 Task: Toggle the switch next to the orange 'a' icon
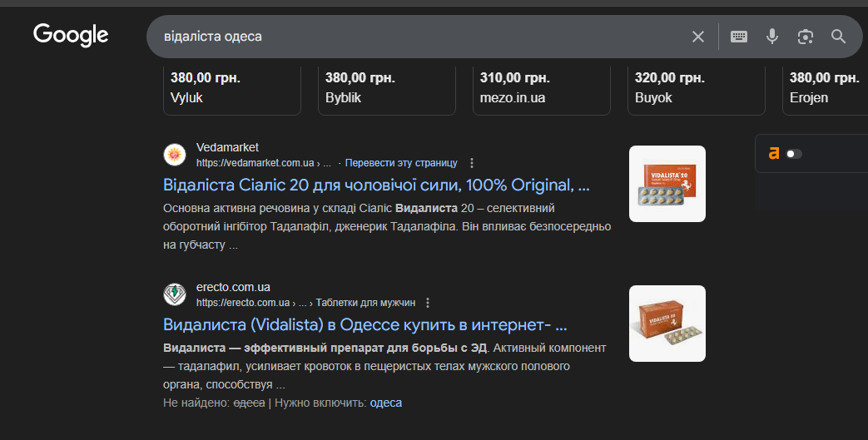(x=793, y=154)
